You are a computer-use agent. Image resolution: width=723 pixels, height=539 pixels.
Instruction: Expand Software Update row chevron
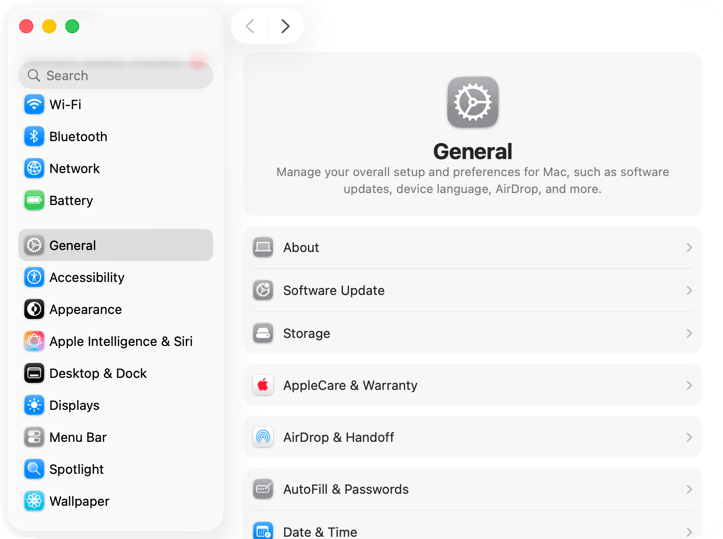[x=689, y=290]
